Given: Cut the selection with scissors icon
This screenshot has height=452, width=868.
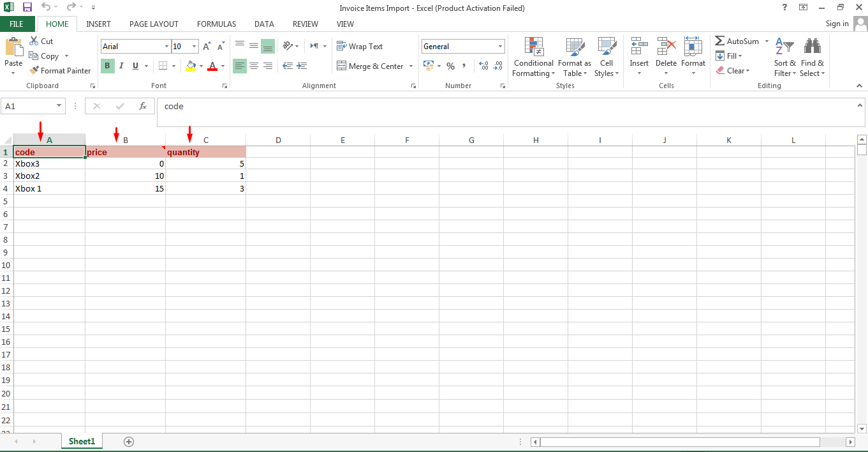Looking at the screenshot, I should (34, 41).
